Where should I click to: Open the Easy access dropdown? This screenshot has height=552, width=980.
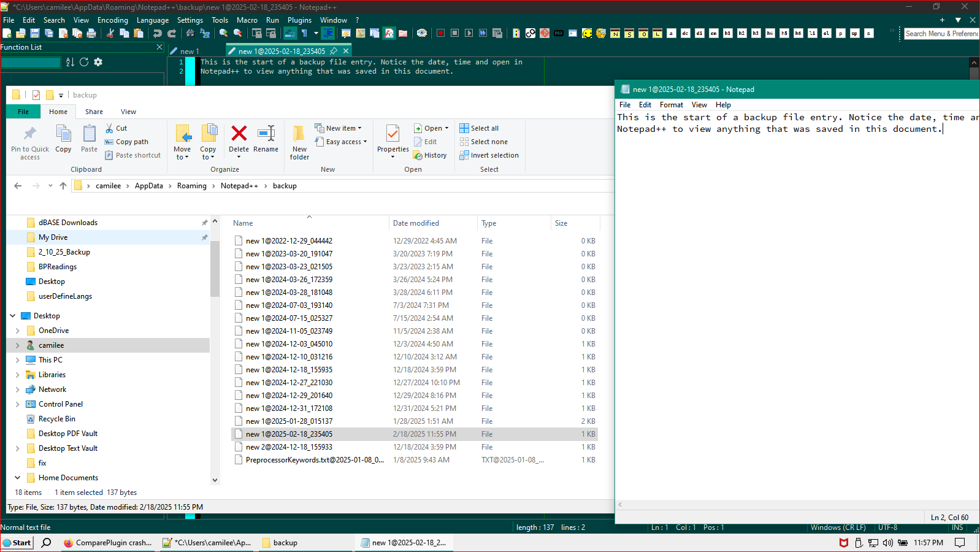(x=340, y=142)
